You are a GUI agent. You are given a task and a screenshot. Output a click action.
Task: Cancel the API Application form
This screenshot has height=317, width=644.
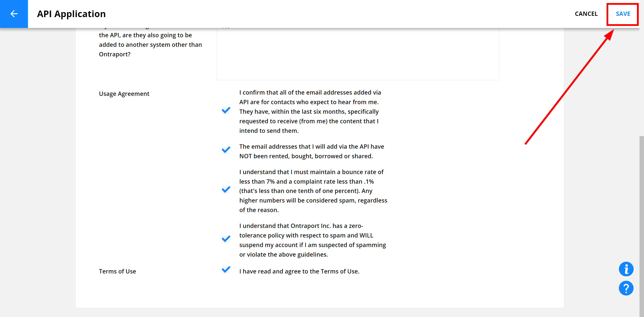point(586,14)
